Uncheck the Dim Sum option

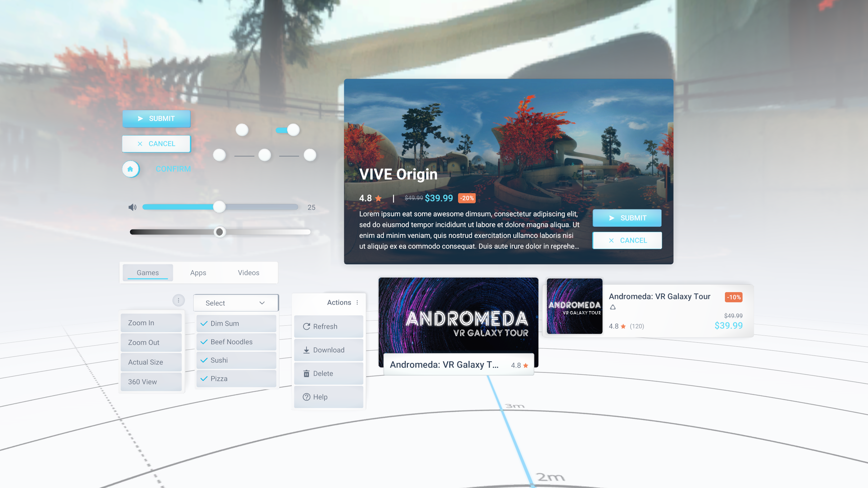point(236,323)
